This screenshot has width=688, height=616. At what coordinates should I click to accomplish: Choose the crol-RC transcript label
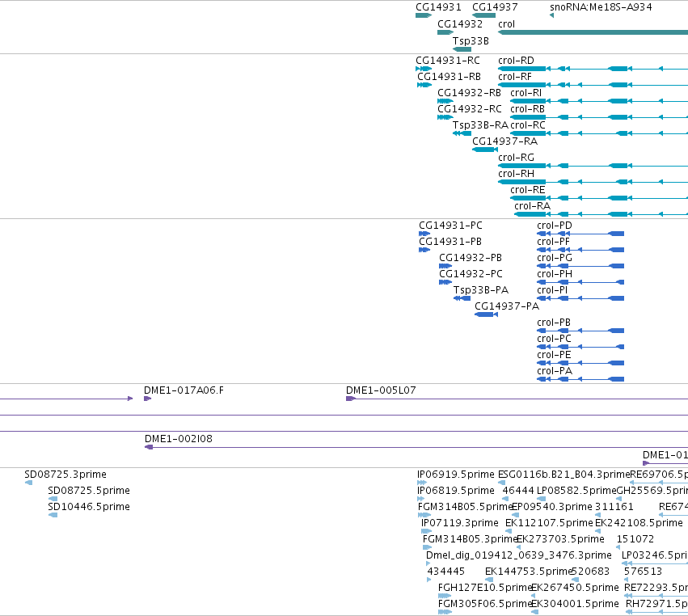528,125
